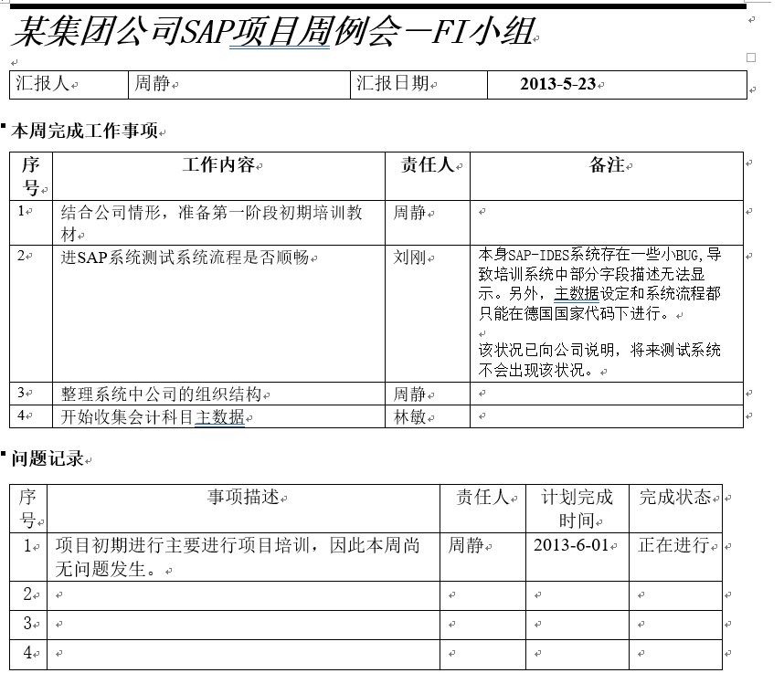The height and width of the screenshot is (673, 784).
Task: Click the 计划完成时间 column header
Action: [x=577, y=509]
